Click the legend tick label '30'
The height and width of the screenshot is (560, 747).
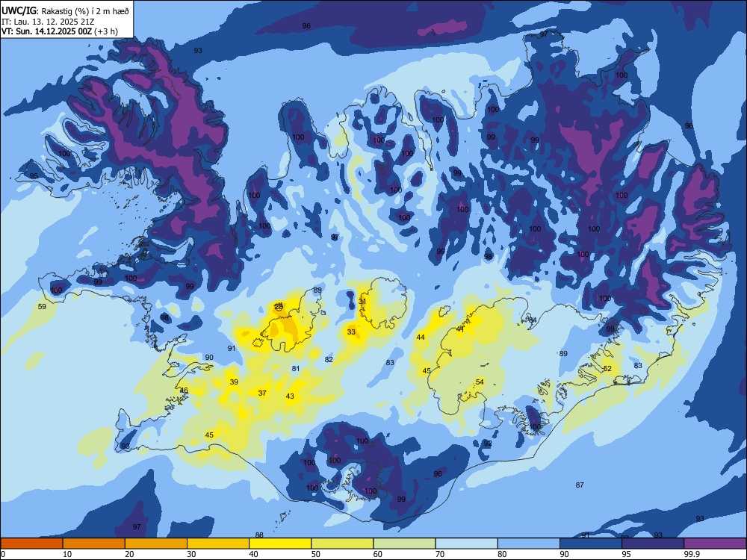coord(191,554)
